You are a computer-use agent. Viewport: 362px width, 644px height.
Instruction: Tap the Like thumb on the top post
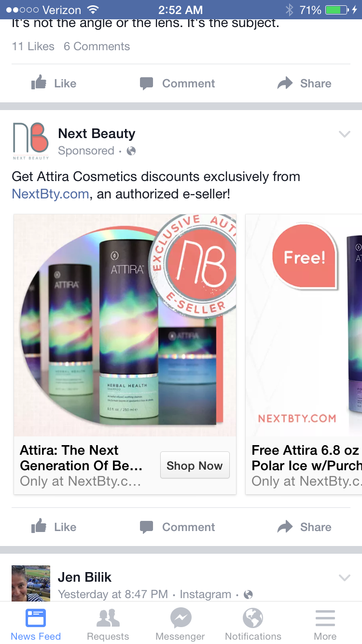click(39, 83)
